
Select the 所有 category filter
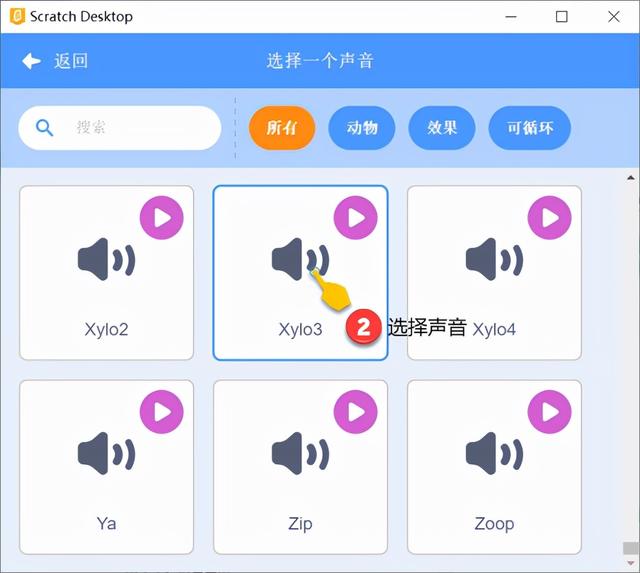point(282,128)
